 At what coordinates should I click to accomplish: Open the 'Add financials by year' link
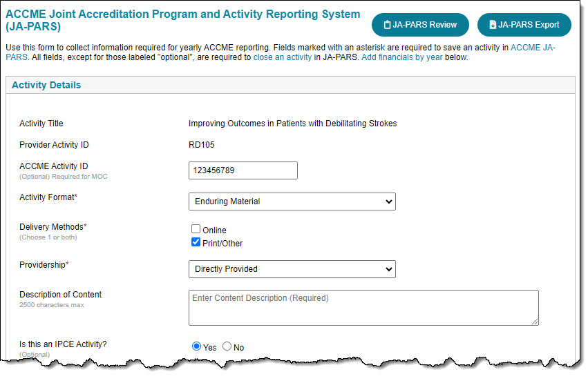(401, 57)
